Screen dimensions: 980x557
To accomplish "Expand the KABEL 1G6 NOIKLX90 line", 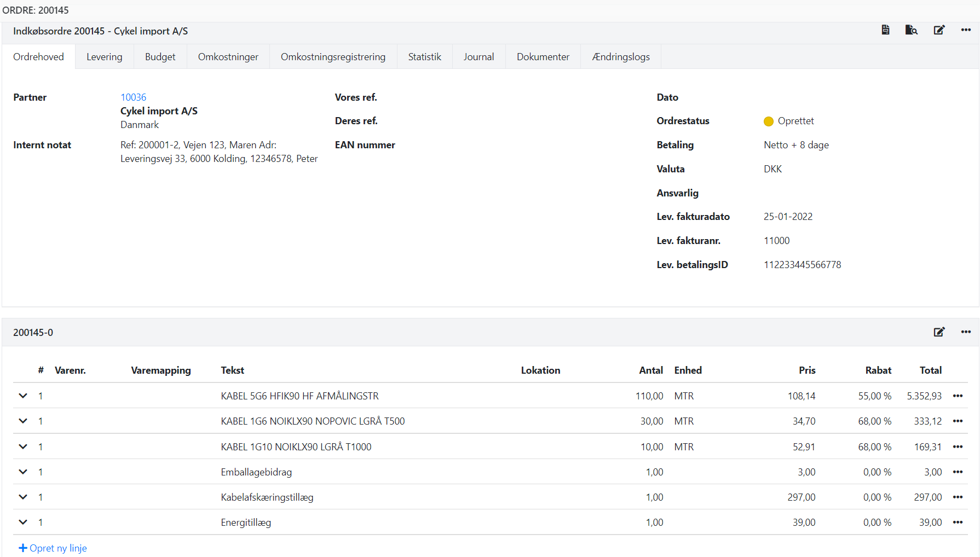I will coord(23,421).
